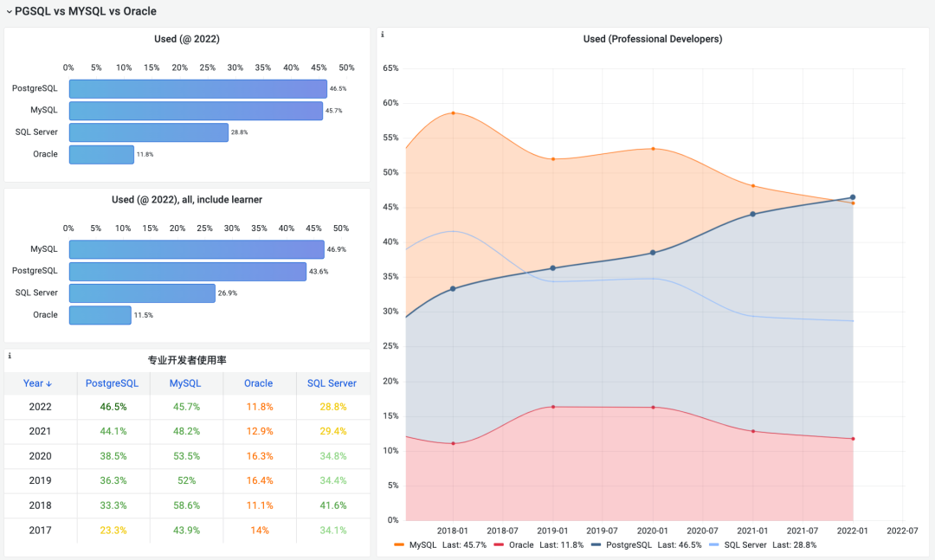Screen dimensions: 935x560
Task: Sort the table by the MySQL column
Action: tap(184, 383)
